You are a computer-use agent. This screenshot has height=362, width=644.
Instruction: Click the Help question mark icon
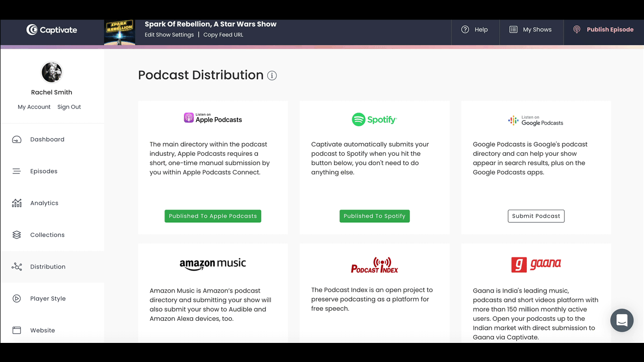tap(465, 29)
